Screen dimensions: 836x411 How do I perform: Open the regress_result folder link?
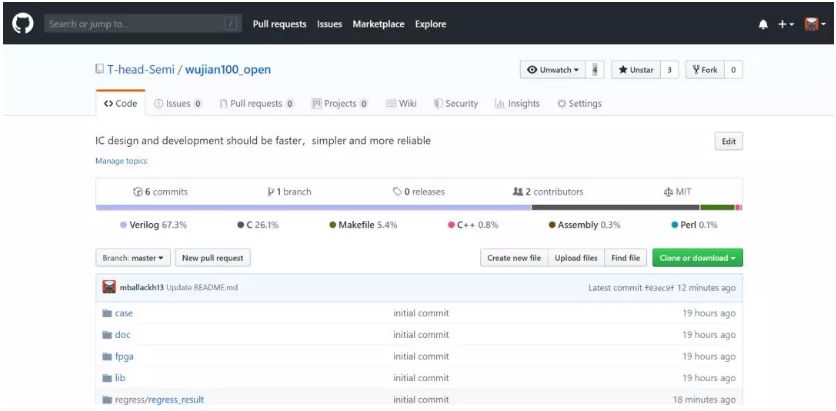coord(176,400)
